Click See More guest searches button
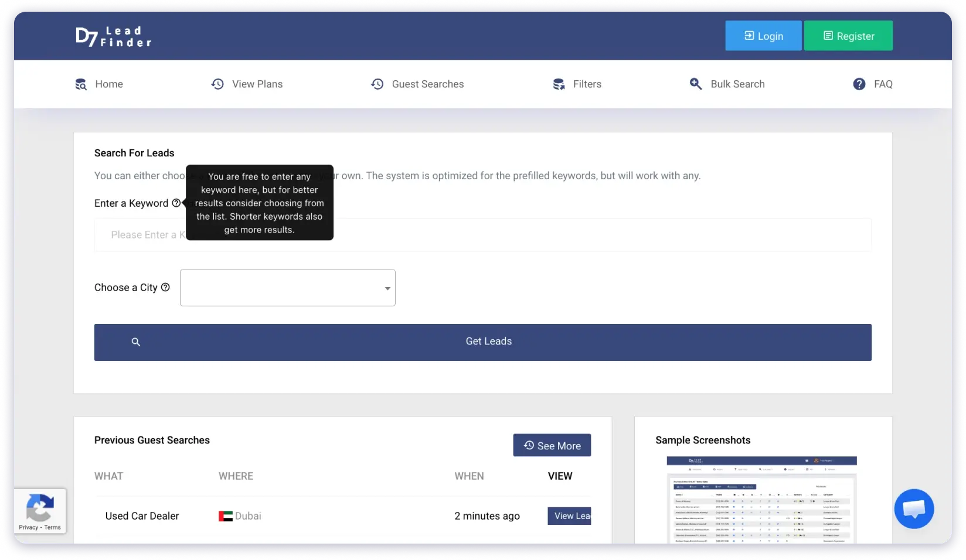Screen dimensions: 966x560 pos(552,446)
